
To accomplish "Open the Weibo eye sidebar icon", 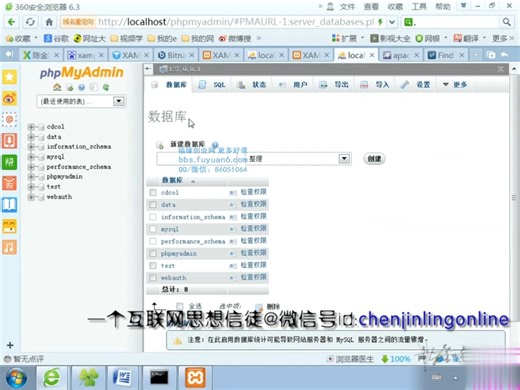I will pos(9,99).
